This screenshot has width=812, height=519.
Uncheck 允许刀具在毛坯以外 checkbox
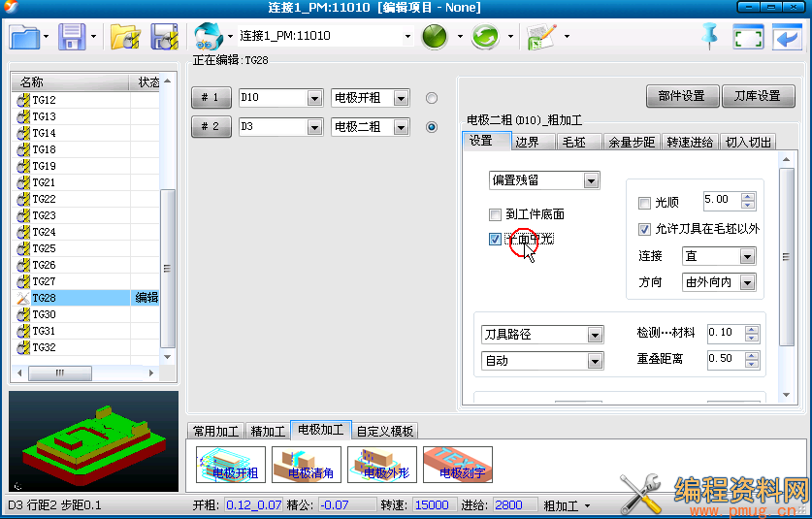tap(644, 229)
